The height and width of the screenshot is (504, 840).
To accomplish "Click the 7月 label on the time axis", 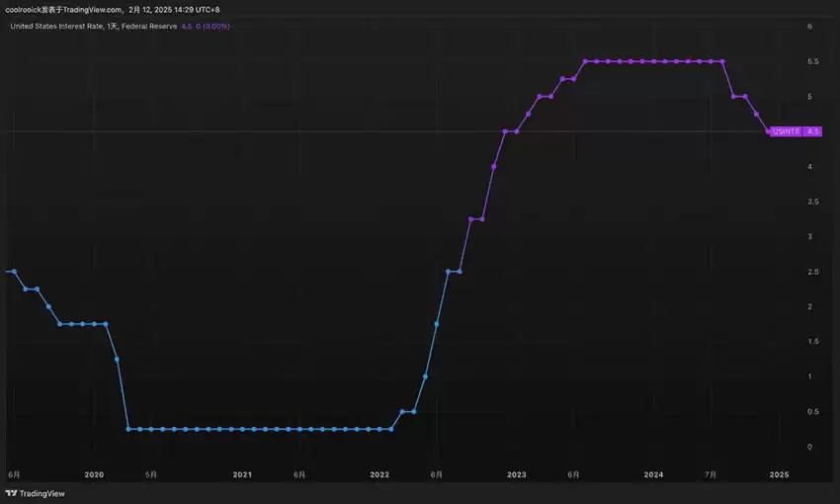I will pos(711,474).
